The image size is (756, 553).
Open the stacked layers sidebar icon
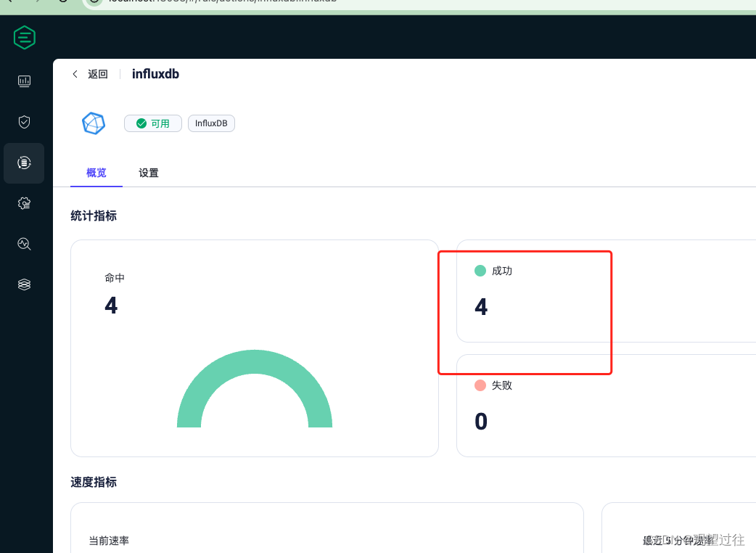pyautogui.click(x=24, y=284)
